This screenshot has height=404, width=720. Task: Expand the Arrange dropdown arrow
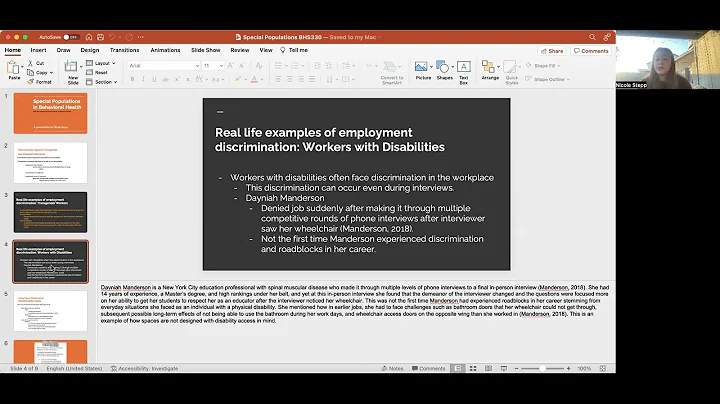coord(498,67)
